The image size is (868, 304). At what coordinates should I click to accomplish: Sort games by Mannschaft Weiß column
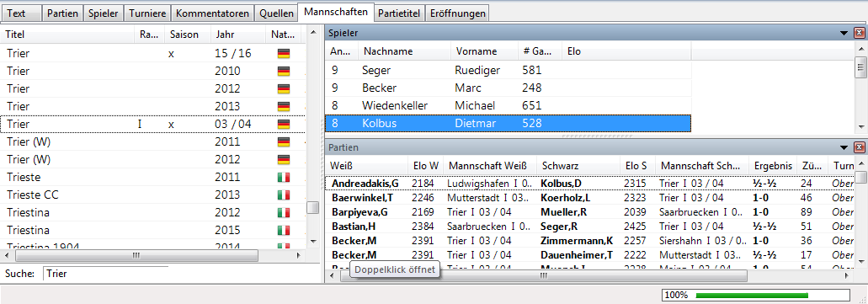click(x=491, y=166)
